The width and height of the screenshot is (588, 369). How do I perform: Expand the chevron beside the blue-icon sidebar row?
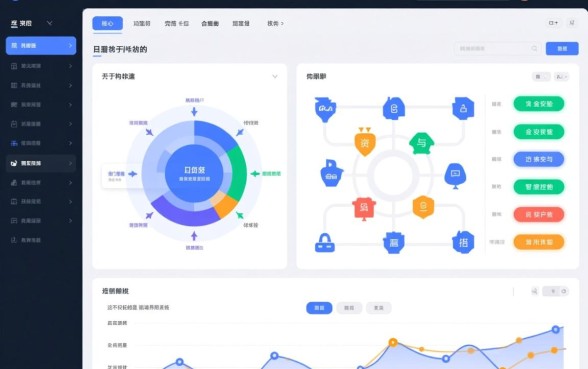point(70,143)
